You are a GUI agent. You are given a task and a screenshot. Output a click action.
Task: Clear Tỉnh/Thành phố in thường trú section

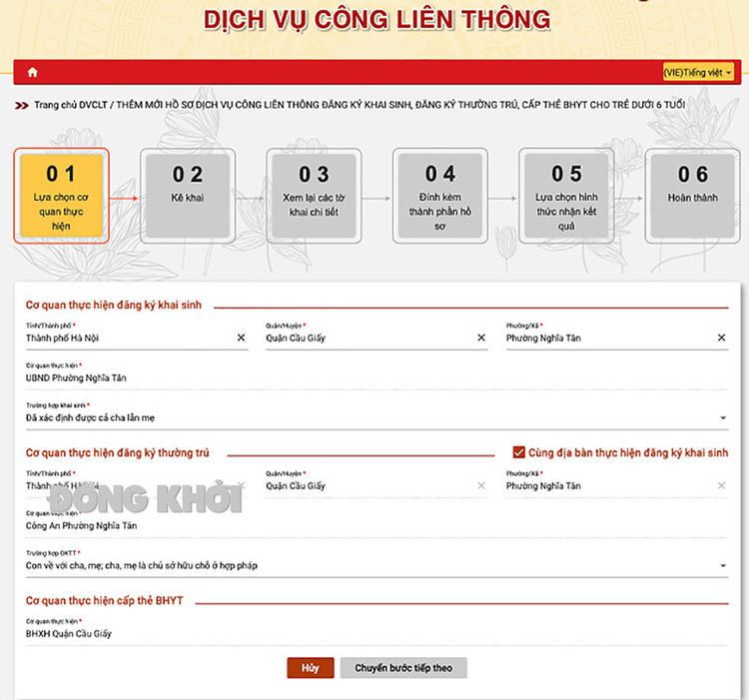click(242, 485)
